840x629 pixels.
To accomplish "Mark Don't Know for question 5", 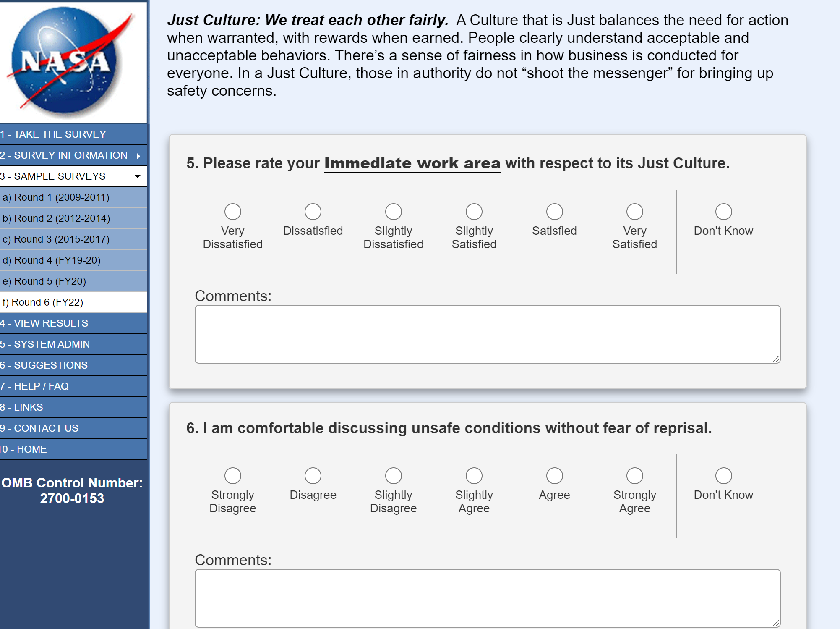I will coord(723,212).
